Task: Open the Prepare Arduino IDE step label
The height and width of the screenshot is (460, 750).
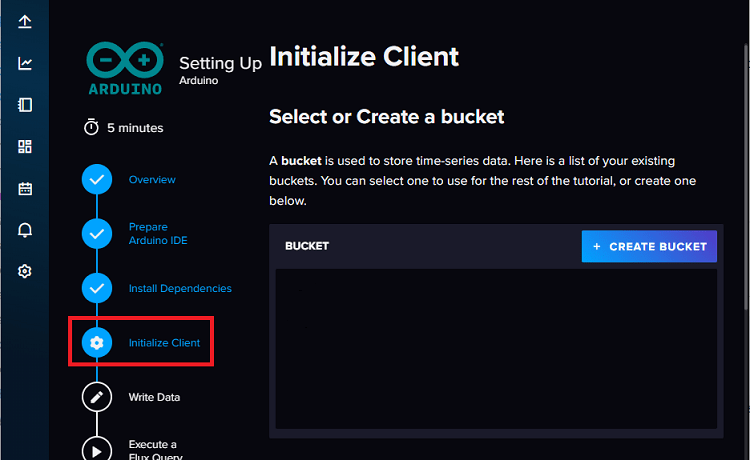Action: [157, 234]
